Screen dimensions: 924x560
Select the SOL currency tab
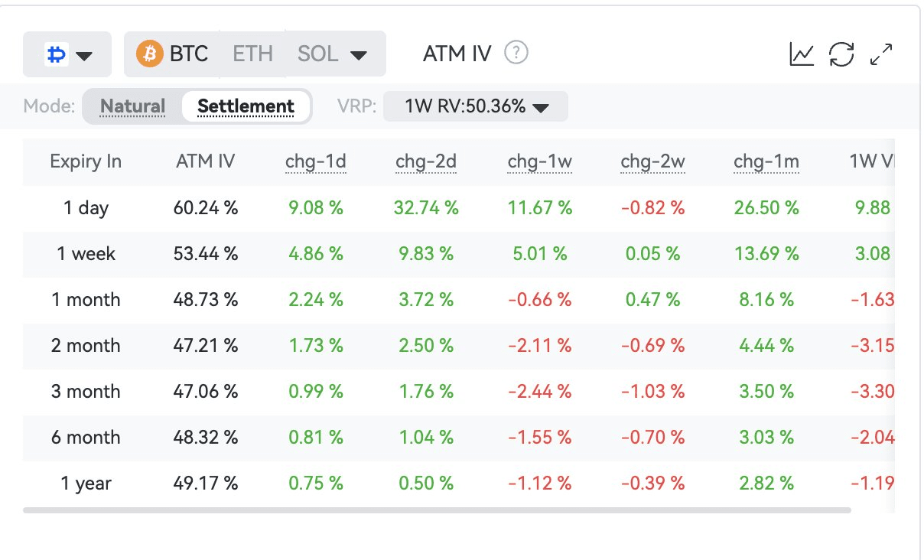tap(317, 54)
